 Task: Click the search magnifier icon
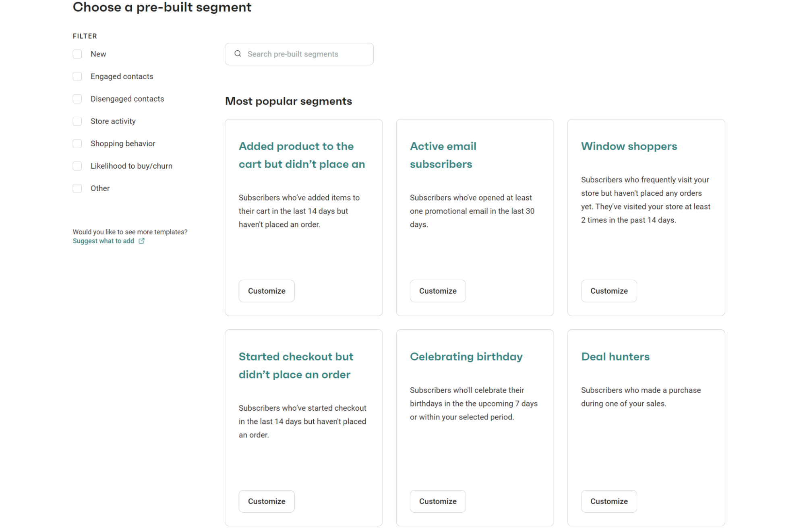[x=238, y=54]
